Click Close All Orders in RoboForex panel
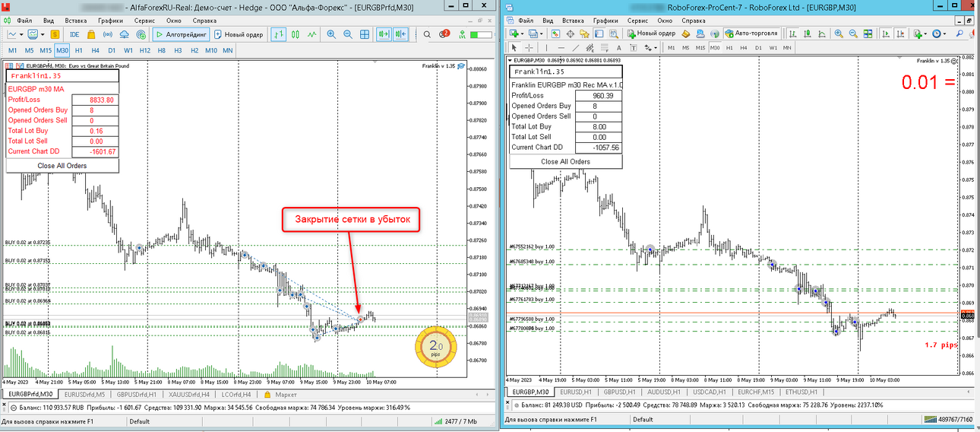 [x=566, y=161]
